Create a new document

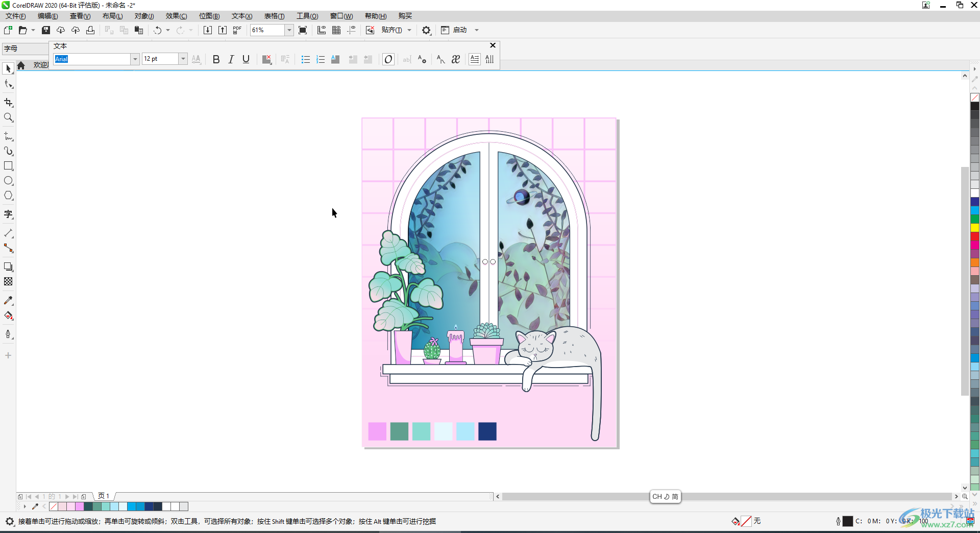pos(8,30)
